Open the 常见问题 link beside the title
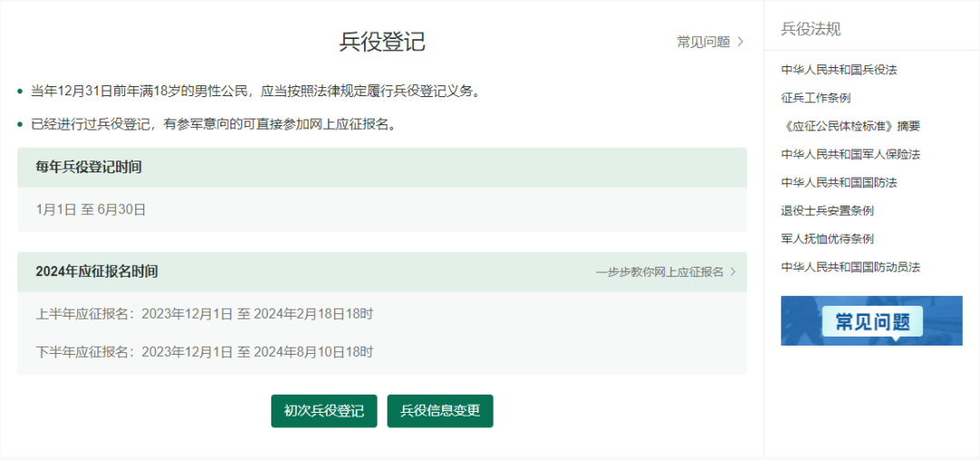980x460 pixels. [703, 42]
